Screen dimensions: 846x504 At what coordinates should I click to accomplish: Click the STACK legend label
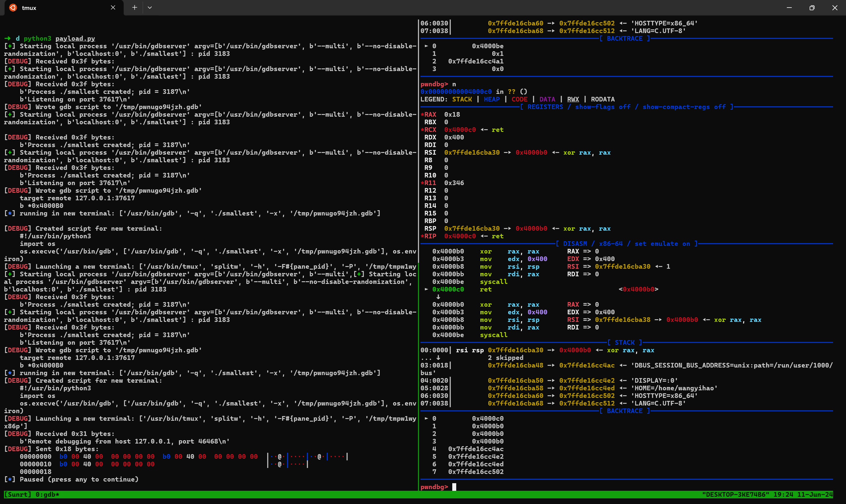point(462,99)
